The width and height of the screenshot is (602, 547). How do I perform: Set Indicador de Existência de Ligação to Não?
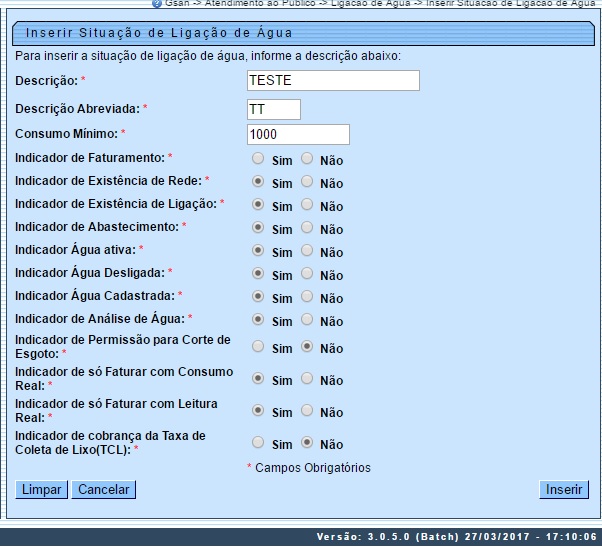click(307, 205)
